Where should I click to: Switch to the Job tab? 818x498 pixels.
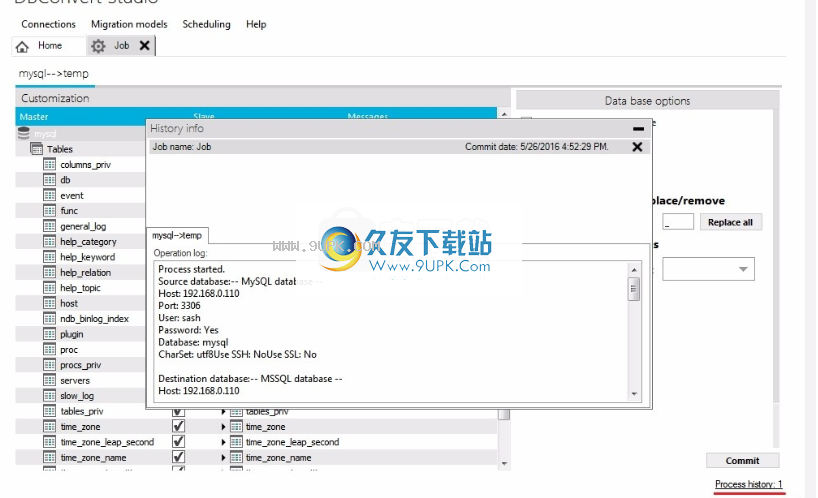click(121, 46)
